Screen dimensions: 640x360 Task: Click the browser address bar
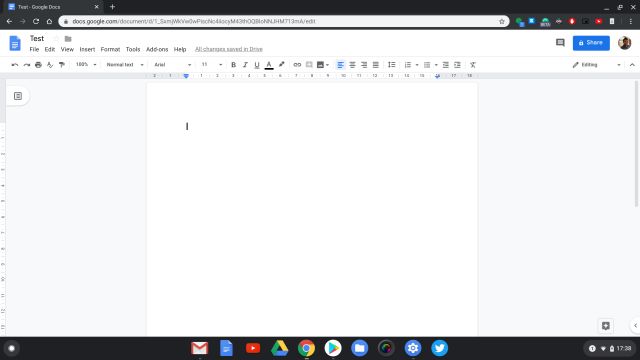point(283,21)
